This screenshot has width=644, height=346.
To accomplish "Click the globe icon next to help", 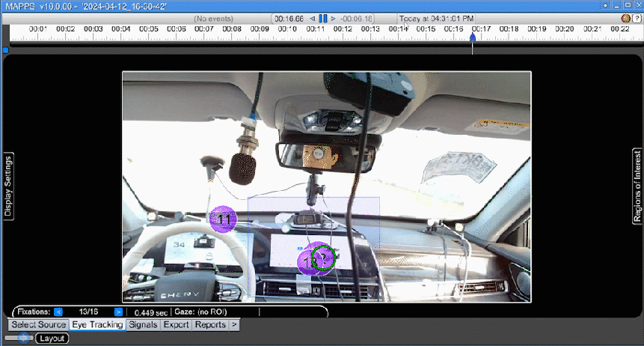I will tap(626, 18).
